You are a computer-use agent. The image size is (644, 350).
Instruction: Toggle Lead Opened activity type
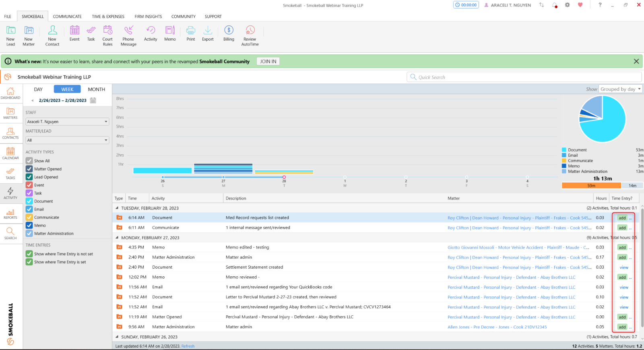pos(29,177)
